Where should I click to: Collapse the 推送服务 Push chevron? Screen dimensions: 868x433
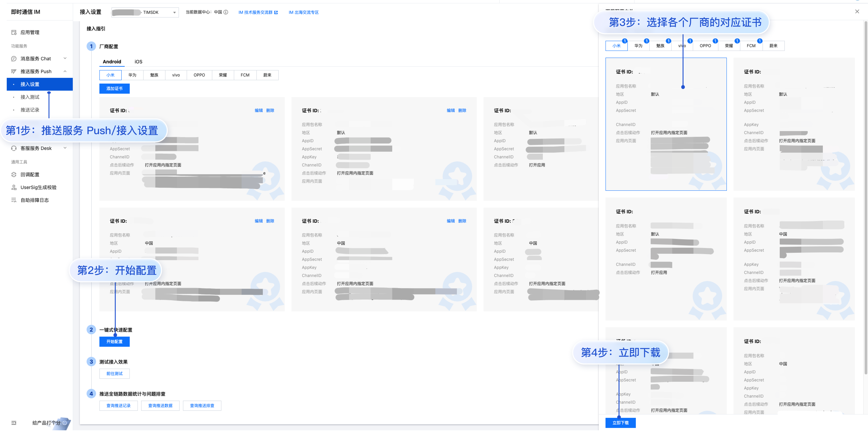pos(65,71)
